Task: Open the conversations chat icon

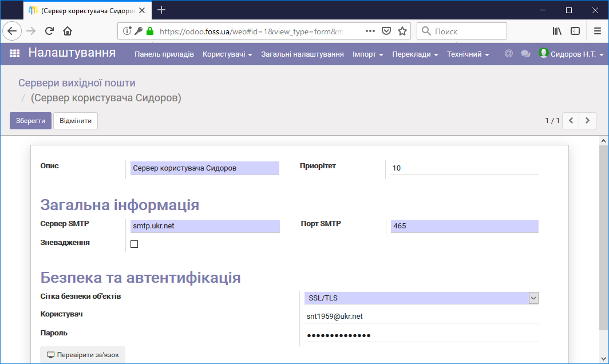Action: coord(525,54)
